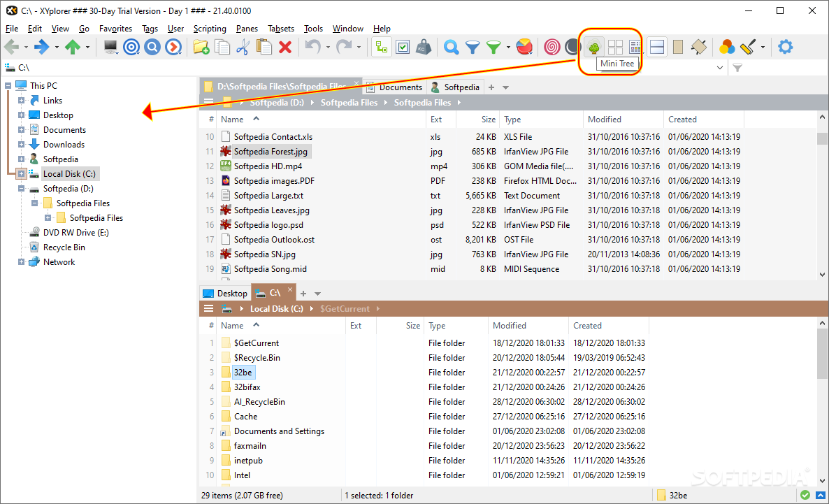Collapse the Softpedia (D:) tree node
Viewport: 829px width, 504px height.
(x=21, y=189)
